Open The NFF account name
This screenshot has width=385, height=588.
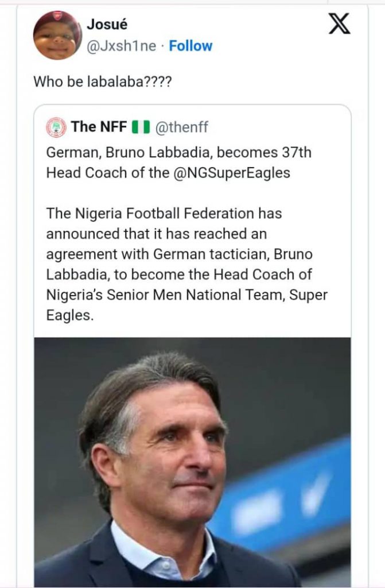pos(99,127)
